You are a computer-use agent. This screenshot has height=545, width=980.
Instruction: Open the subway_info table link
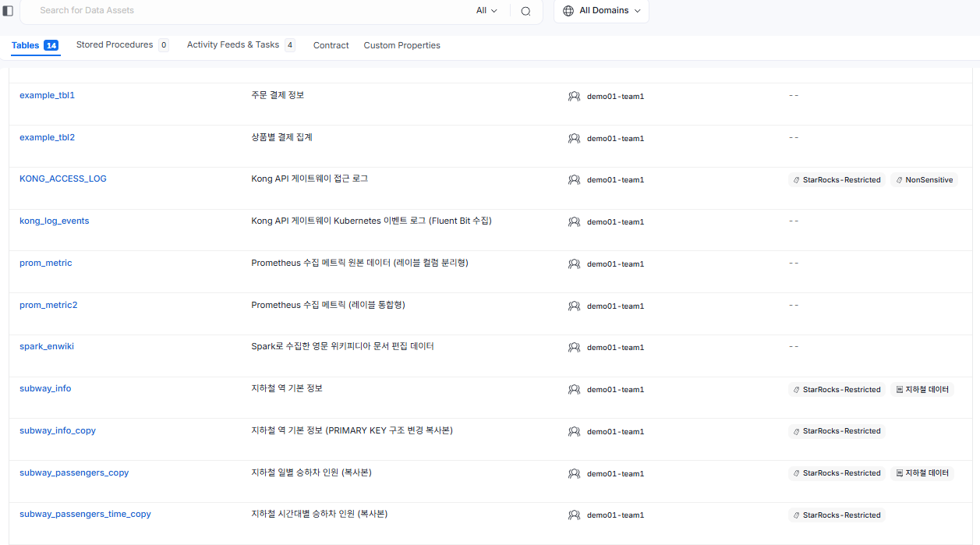point(45,388)
